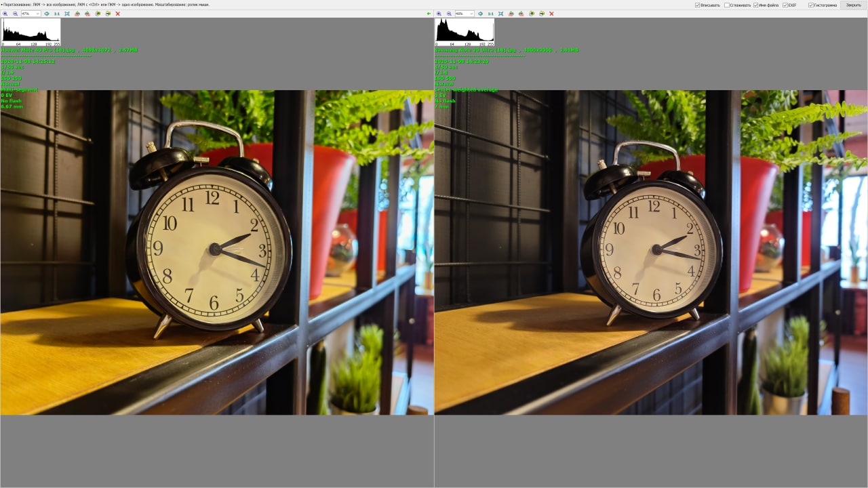
Task: Zoom out on the left Huawei image
Action: click(x=15, y=14)
